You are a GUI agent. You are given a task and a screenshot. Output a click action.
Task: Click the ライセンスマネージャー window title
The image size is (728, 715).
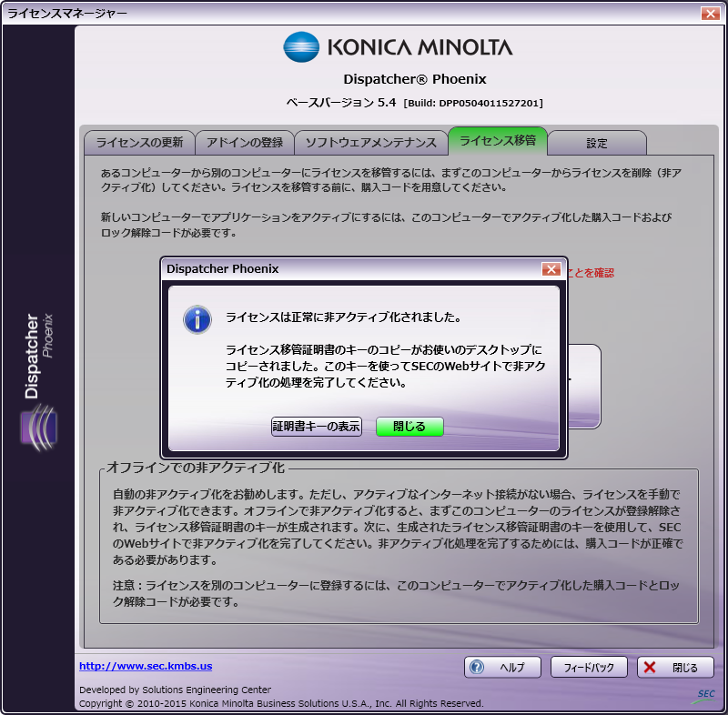click(67, 14)
